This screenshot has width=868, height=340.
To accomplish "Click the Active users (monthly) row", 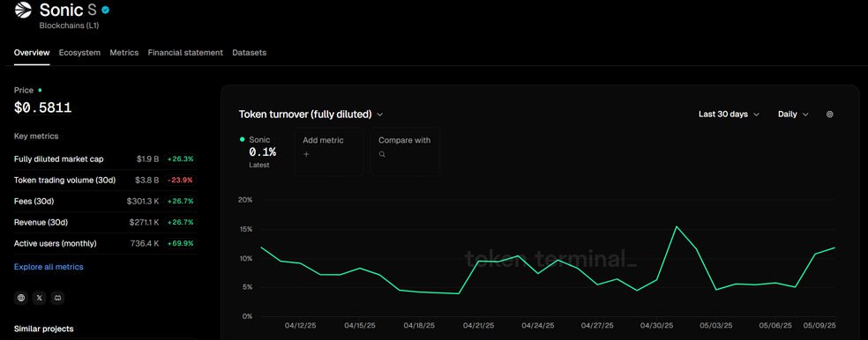I will click(x=105, y=243).
